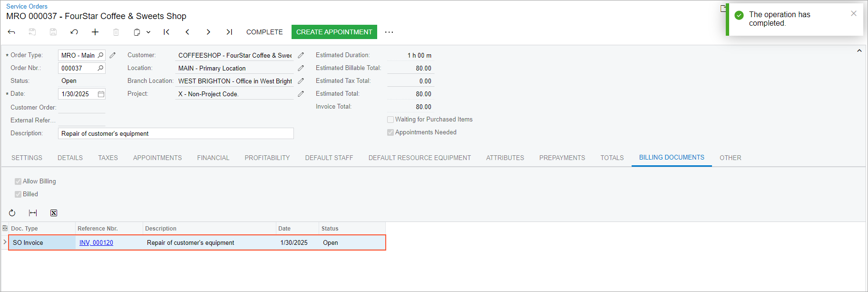868x292 pixels.
Task: Edit the Customer with pencil icon
Action: 301,55
